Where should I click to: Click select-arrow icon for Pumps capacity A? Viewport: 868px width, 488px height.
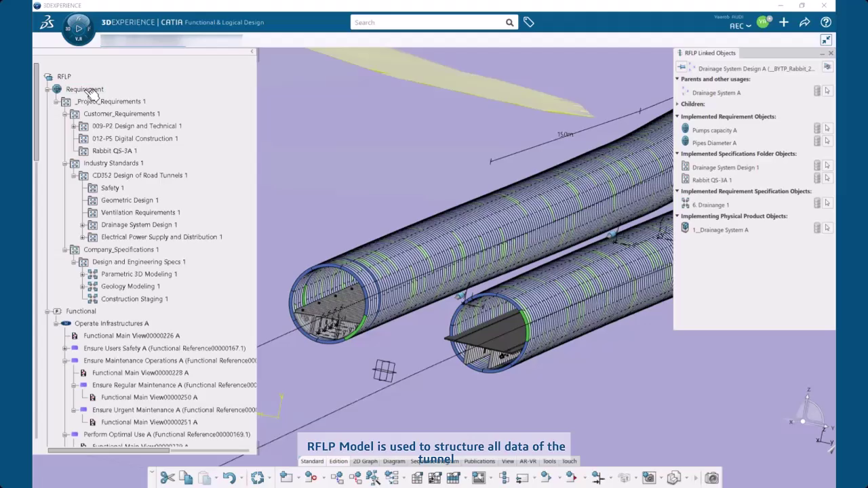(x=827, y=129)
